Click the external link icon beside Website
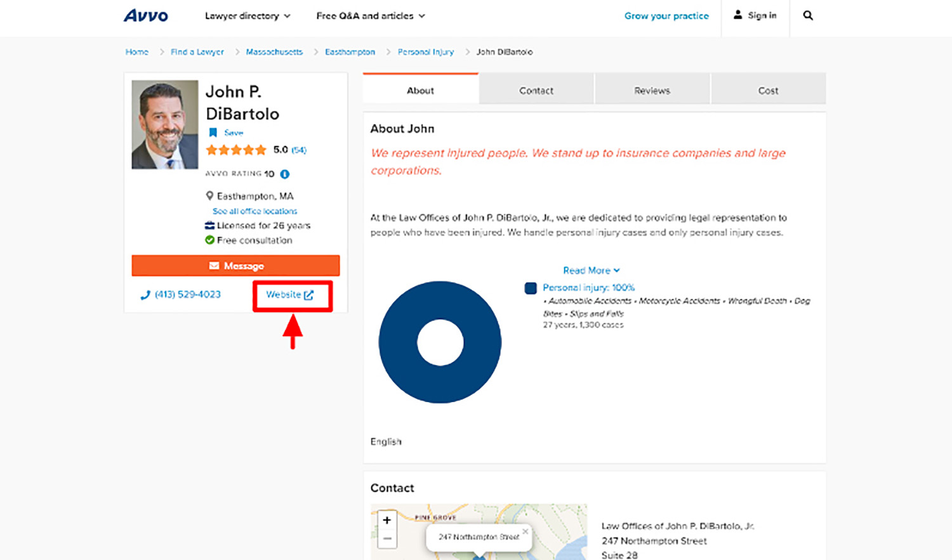 (308, 294)
